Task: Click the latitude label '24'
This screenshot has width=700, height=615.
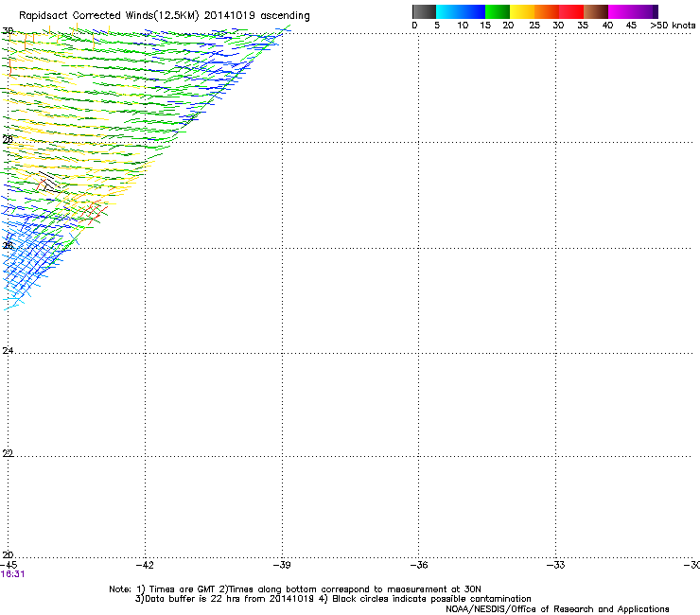Action: click(x=8, y=351)
